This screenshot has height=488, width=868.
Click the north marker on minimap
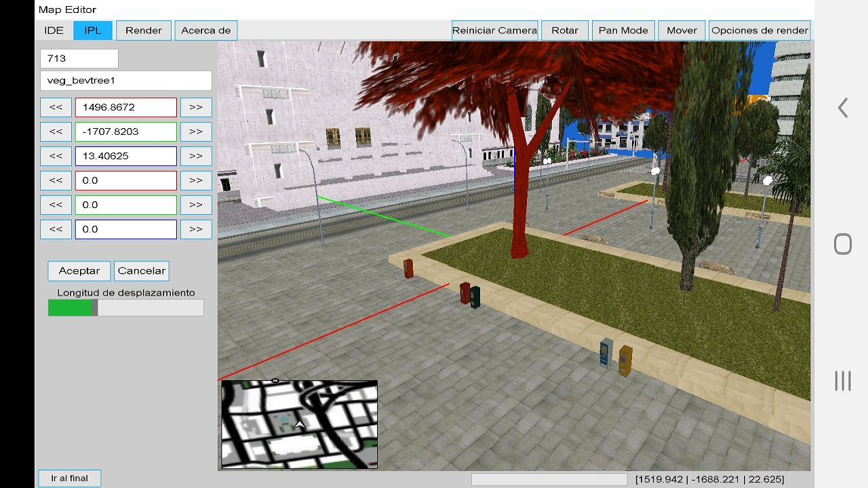tap(275, 381)
